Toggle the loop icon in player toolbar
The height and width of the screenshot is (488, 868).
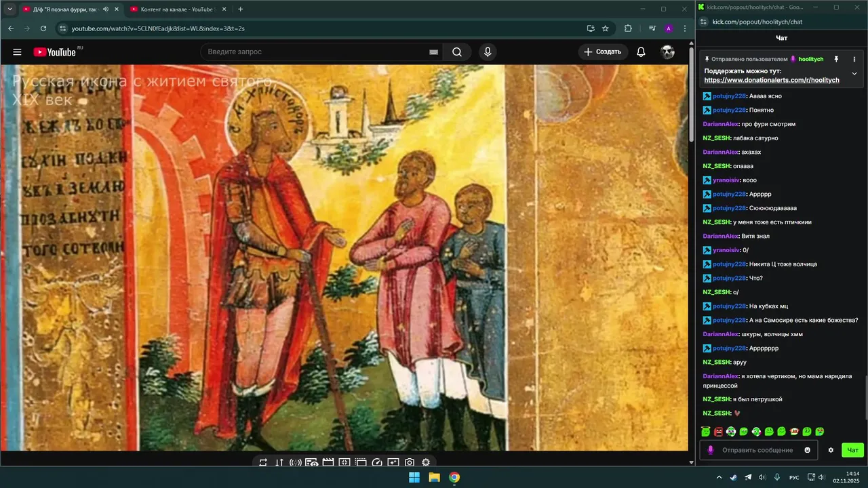(x=263, y=462)
